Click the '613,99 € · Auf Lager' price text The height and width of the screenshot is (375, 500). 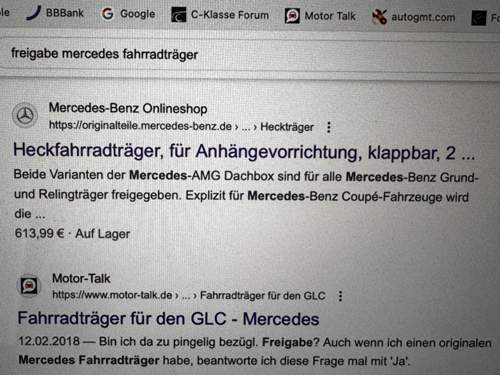point(72,233)
